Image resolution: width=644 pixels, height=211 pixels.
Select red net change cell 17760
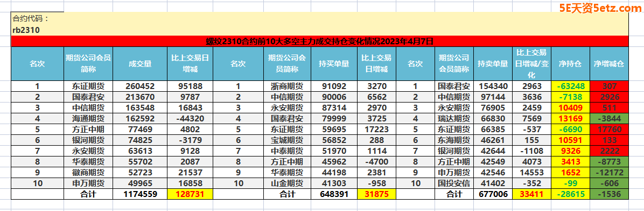(608, 129)
